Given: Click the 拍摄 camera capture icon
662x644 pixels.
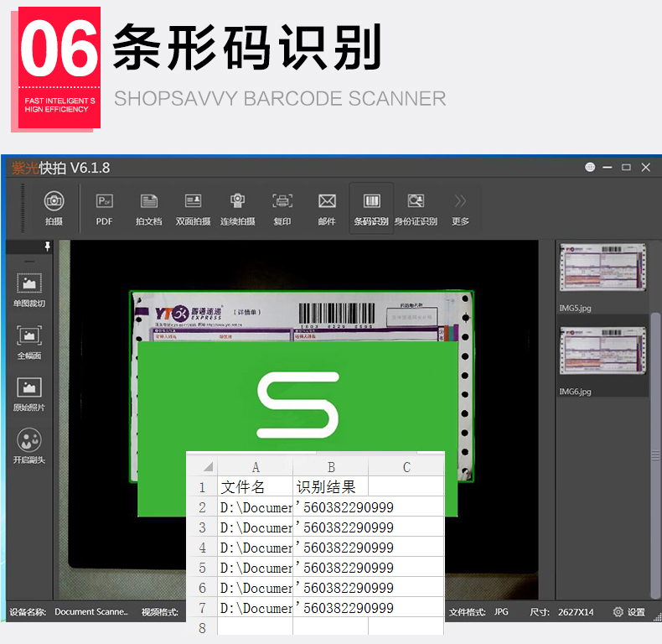Looking at the screenshot, I should pyautogui.click(x=54, y=201).
